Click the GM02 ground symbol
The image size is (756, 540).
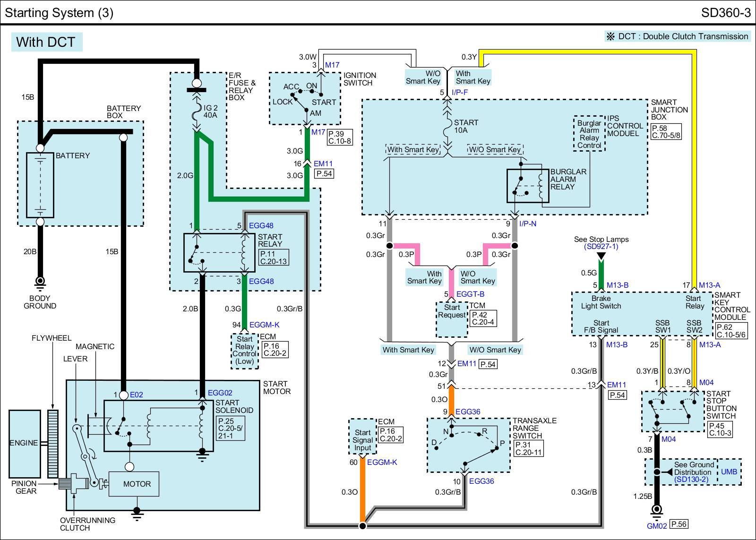point(656,510)
